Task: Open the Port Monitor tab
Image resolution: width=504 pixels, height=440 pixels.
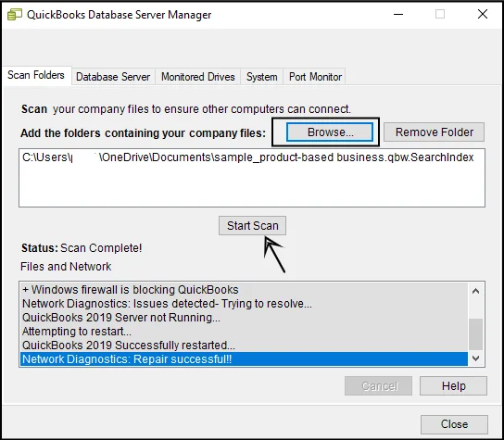Action: [x=315, y=77]
